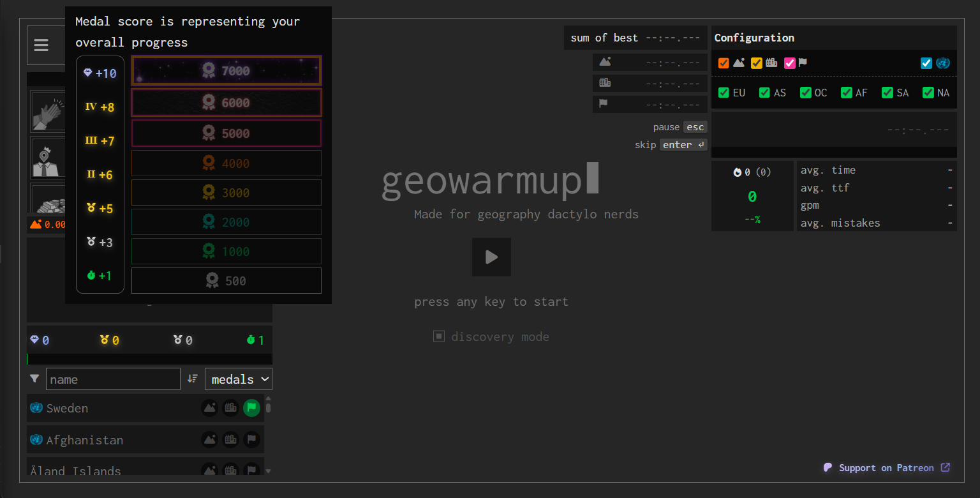The width and height of the screenshot is (980, 498).
Task: Select Afghanistan's capital city icon
Action: pyautogui.click(x=231, y=439)
